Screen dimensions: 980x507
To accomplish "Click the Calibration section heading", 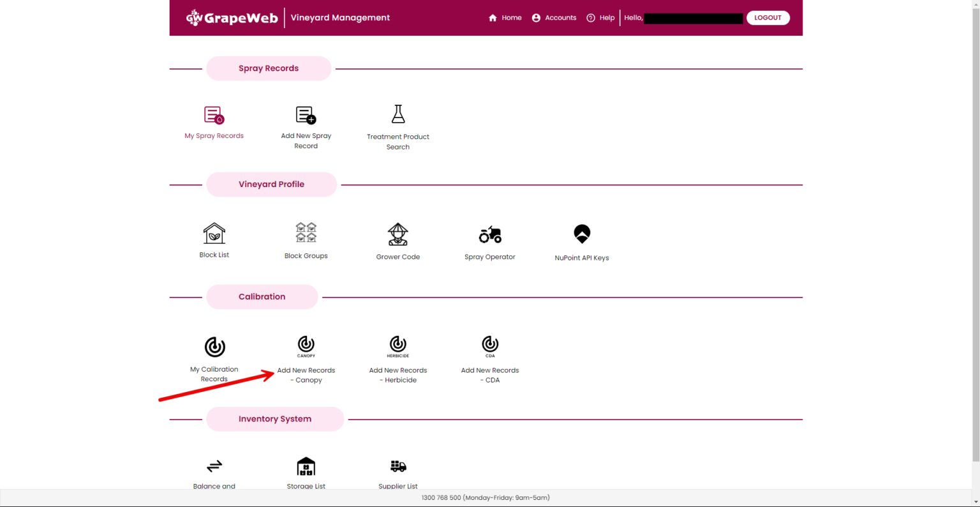I will coord(262,297).
